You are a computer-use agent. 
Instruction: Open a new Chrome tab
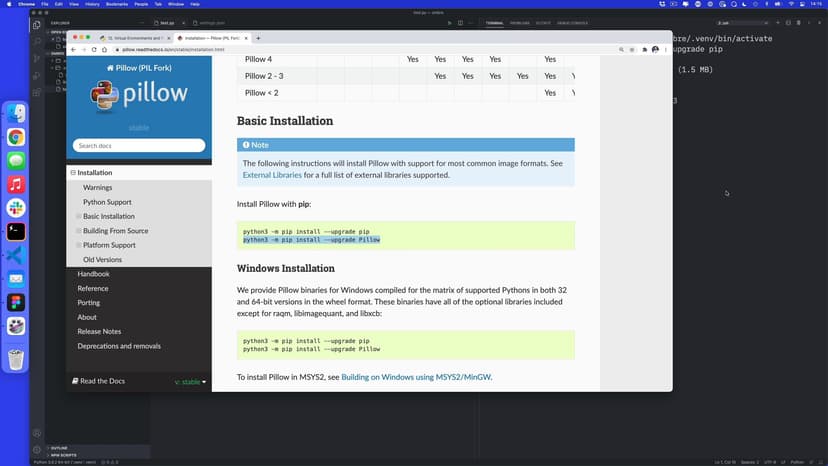pyautogui.click(x=259, y=38)
